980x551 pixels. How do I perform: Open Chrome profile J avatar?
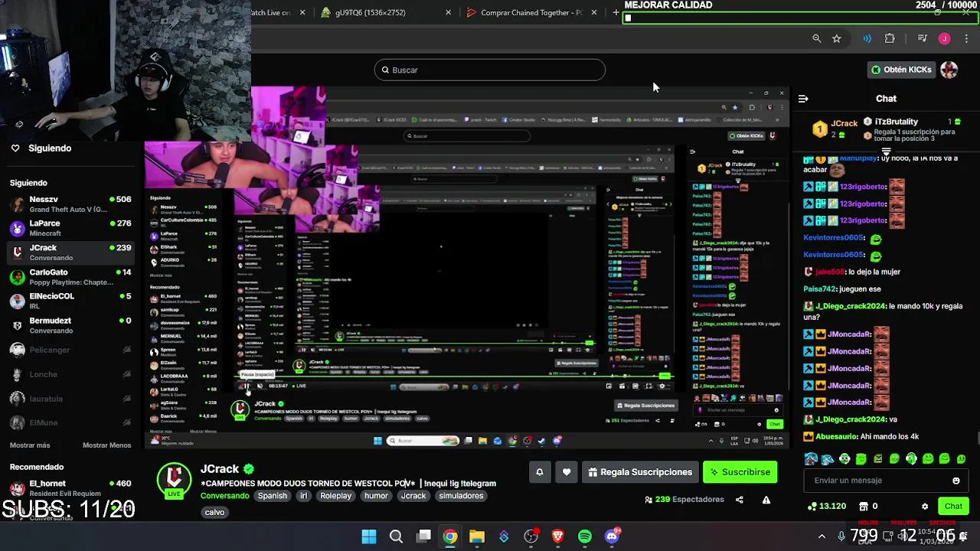[944, 38]
